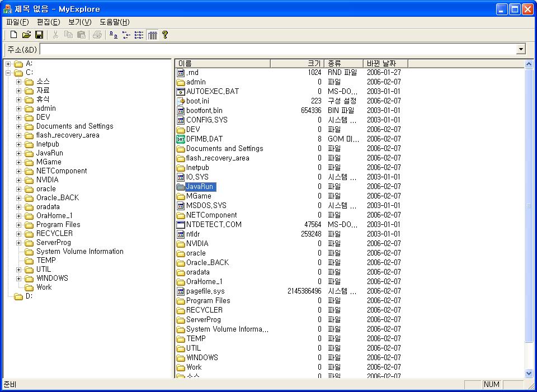
Task: Click the copy icon on the toolbar
Action: pyautogui.click(x=70, y=35)
